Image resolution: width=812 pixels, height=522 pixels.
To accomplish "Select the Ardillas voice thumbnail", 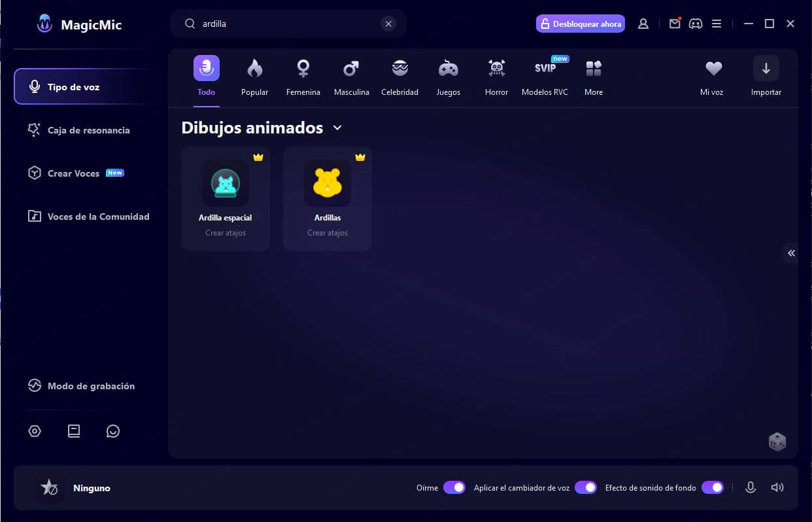I will pyautogui.click(x=327, y=183).
